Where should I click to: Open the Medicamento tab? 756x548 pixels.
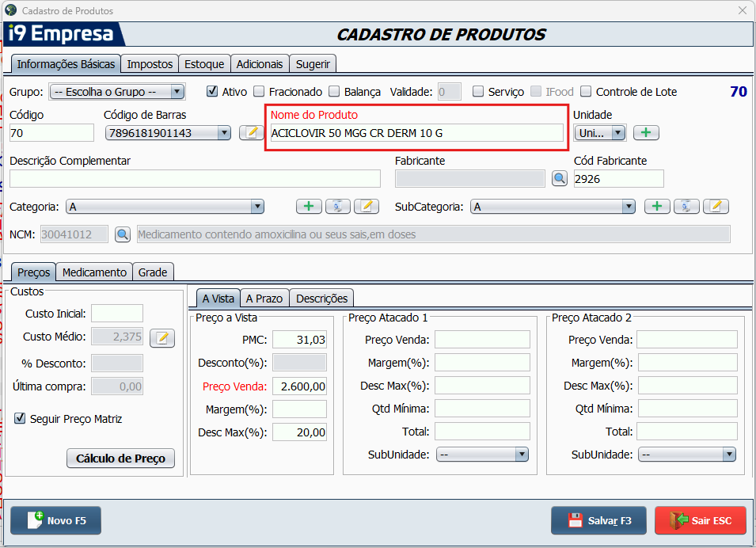[x=94, y=272]
